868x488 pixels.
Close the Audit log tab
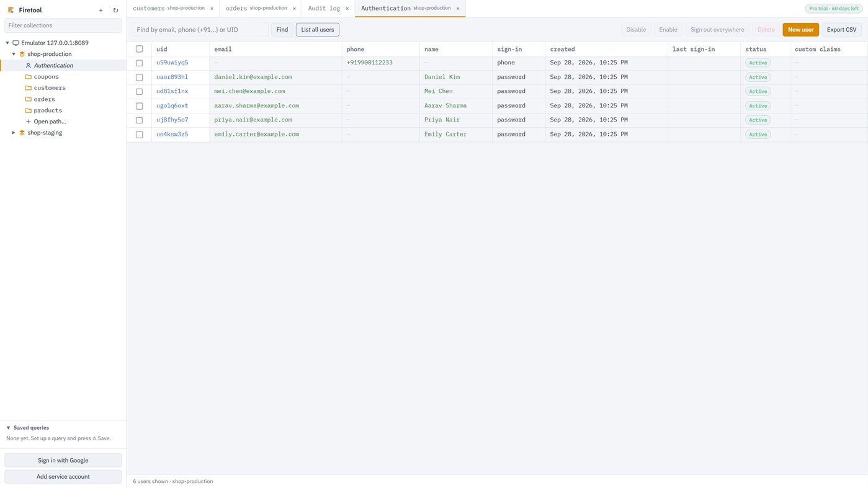(347, 9)
